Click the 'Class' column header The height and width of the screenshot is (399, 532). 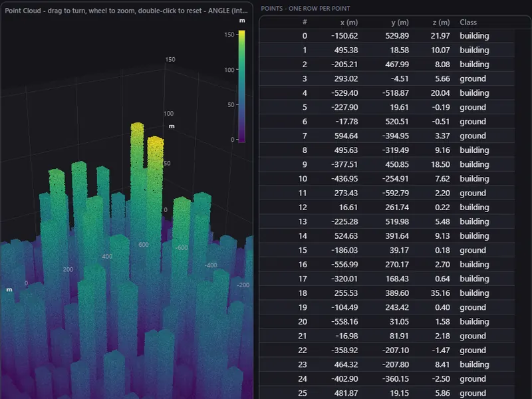point(468,22)
